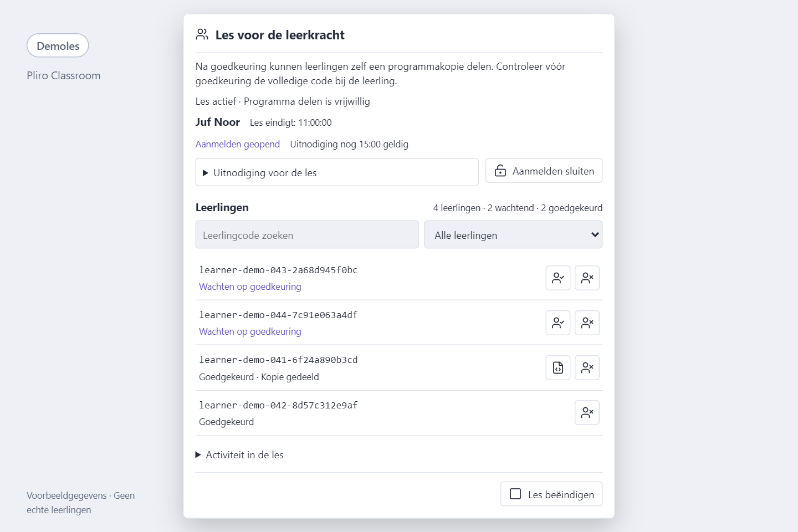The image size is (798, 532).
Task: Expand Uitnodiging voor de les
Action: point(337,172)
